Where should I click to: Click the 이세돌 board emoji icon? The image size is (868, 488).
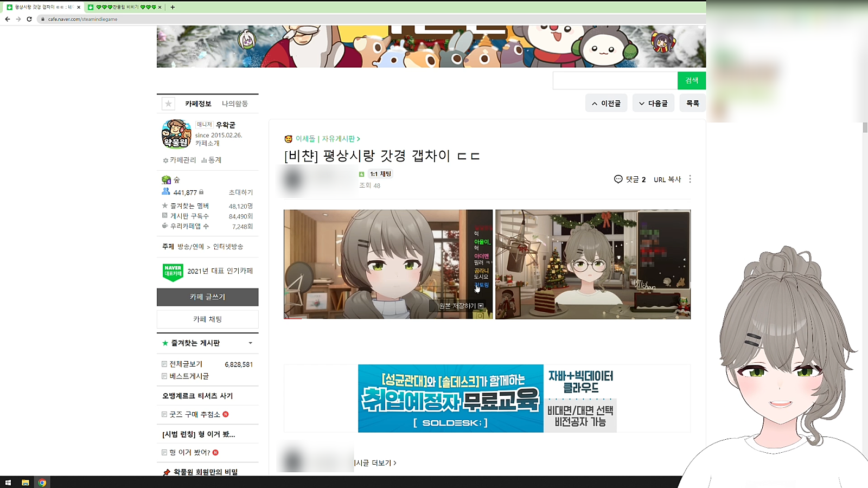coord(289,139)
